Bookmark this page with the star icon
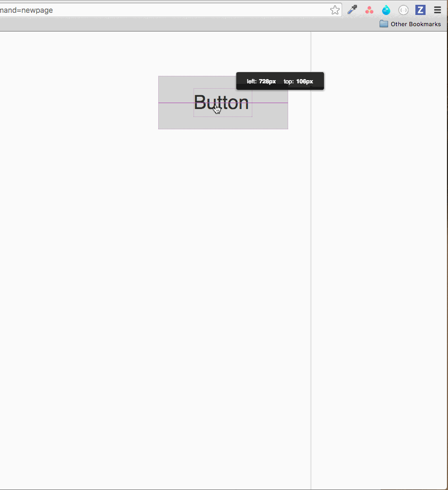Viewport: 448px width, 490px height. click(x=335, y=10)
